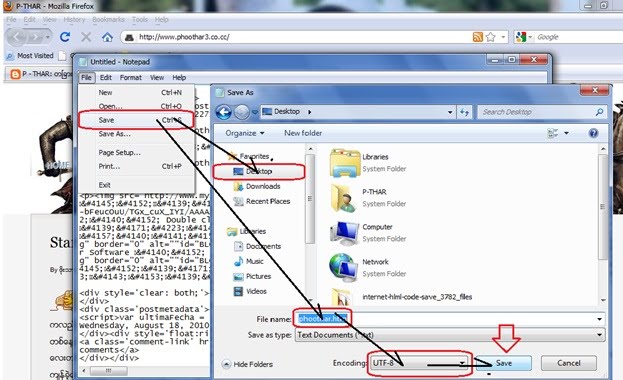Open Pictures library in navigation pane

[258, 276]
